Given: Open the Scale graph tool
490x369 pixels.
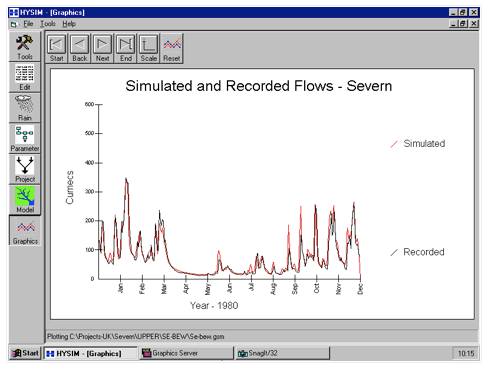Looking at the screenshot, I should tap(149, 48).
